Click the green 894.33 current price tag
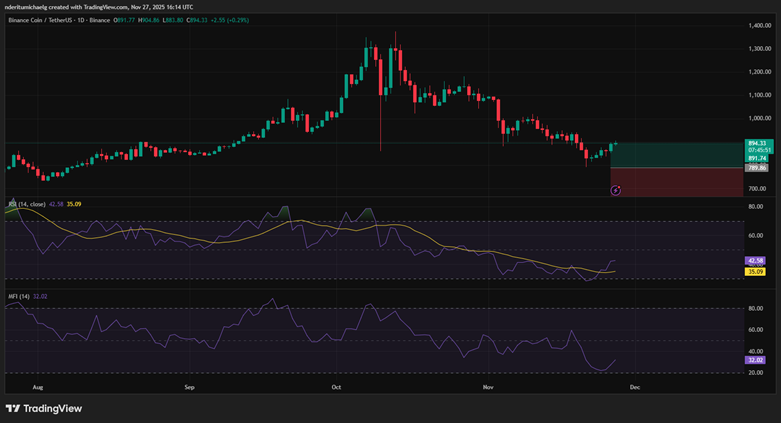The image size is (781, 423). click(x=757, y=143)
